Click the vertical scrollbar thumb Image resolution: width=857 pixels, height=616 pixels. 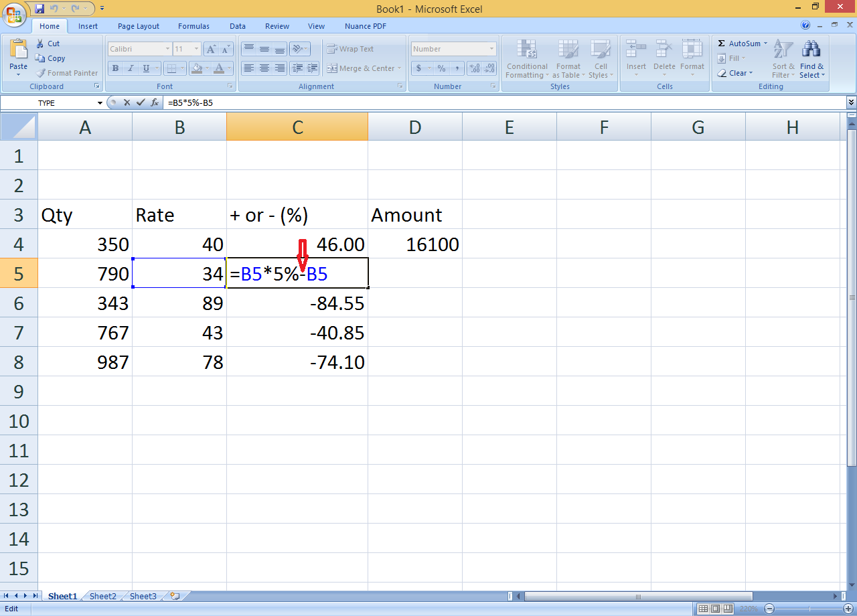852,297
